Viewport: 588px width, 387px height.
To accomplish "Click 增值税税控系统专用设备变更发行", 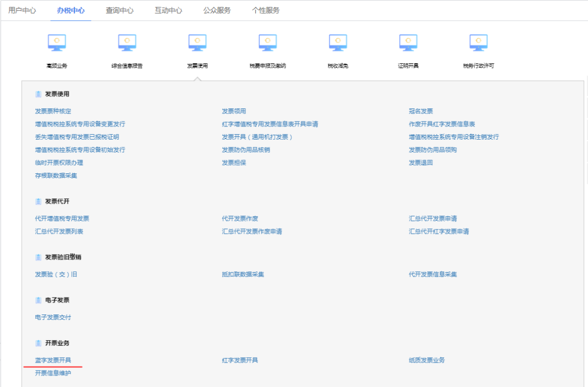I will pos(80,124).
